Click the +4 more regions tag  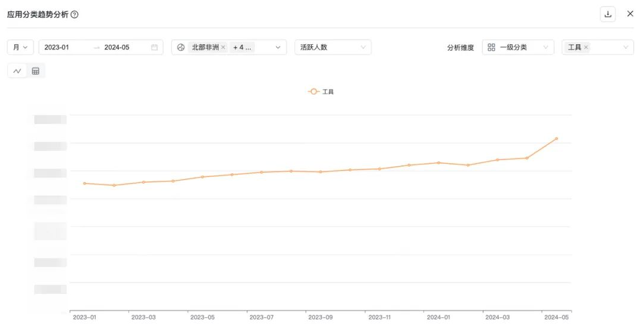pos(242,47)
